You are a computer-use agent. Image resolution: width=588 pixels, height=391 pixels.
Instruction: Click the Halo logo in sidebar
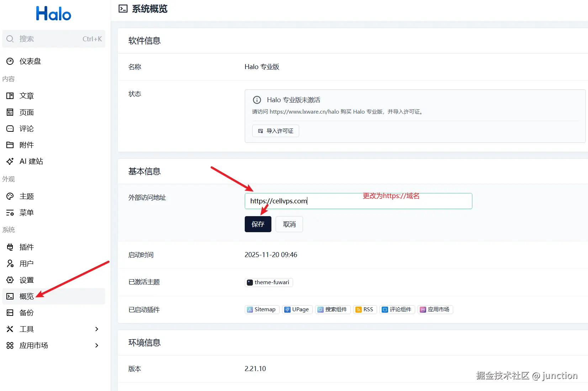pos(54,14)
